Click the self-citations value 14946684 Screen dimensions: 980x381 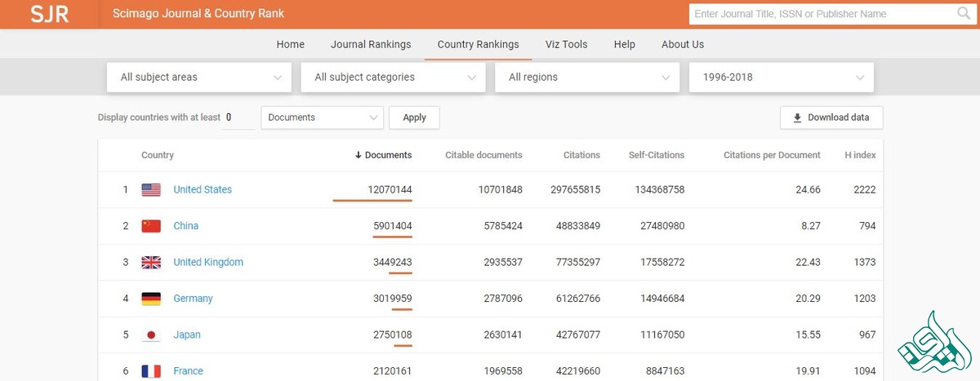coord(661,299)
